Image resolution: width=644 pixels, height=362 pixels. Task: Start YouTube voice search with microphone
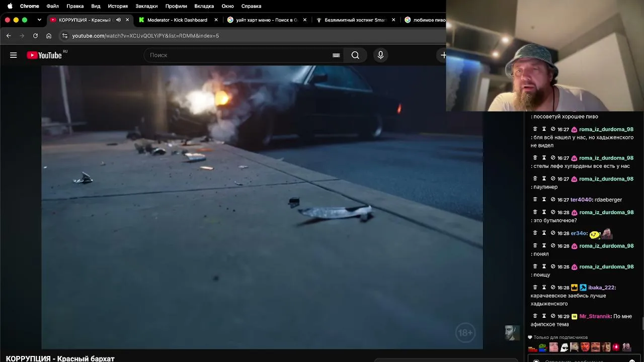(x=380, y=55)
